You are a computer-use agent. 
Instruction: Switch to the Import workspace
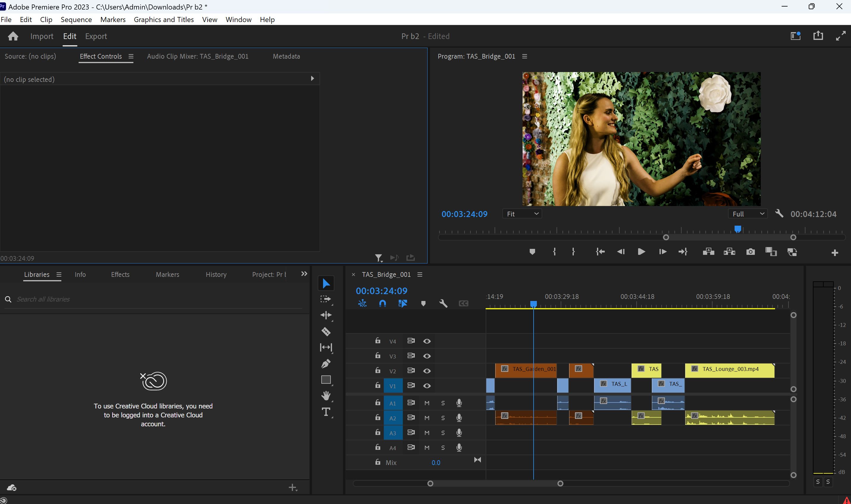[42, 36]
